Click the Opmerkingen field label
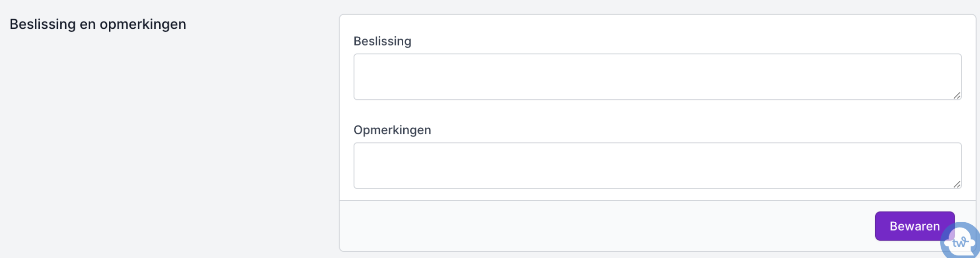 pyautogui.click(x=392, y=130)
